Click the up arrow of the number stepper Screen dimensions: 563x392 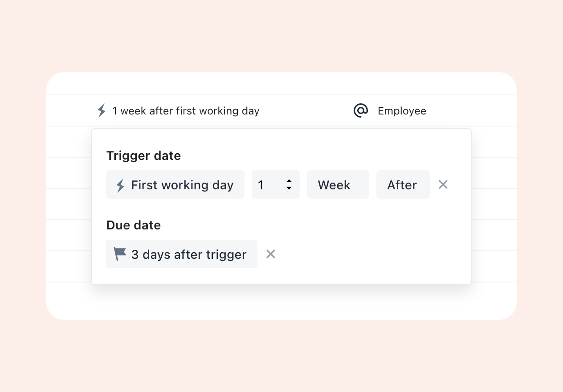tap(289, 181)
